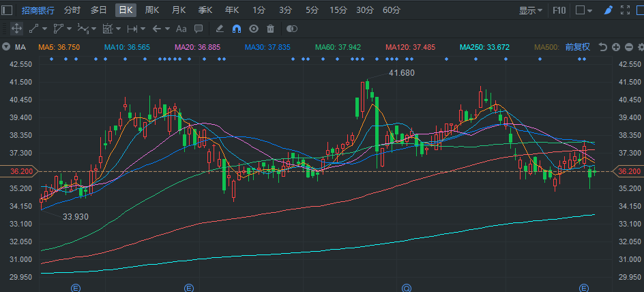
Task: Click the 41.680 high price label
Action: coord(402,73)
